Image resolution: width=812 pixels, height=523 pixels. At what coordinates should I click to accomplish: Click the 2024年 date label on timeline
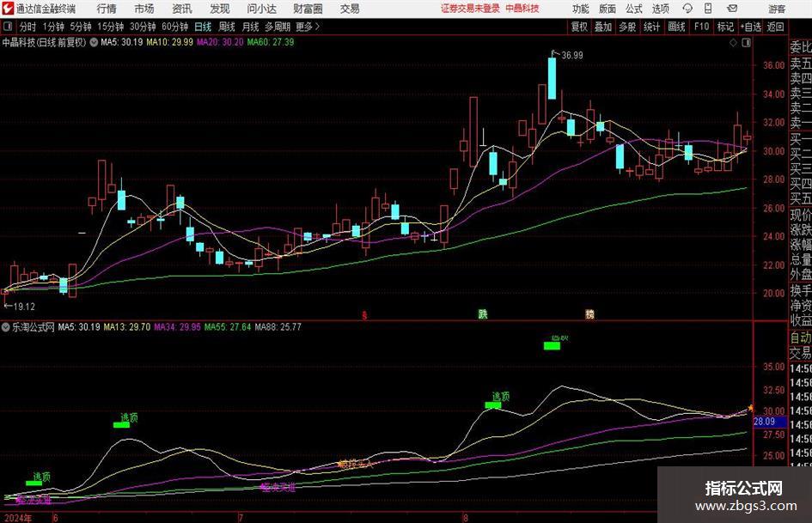click(17, 518)
